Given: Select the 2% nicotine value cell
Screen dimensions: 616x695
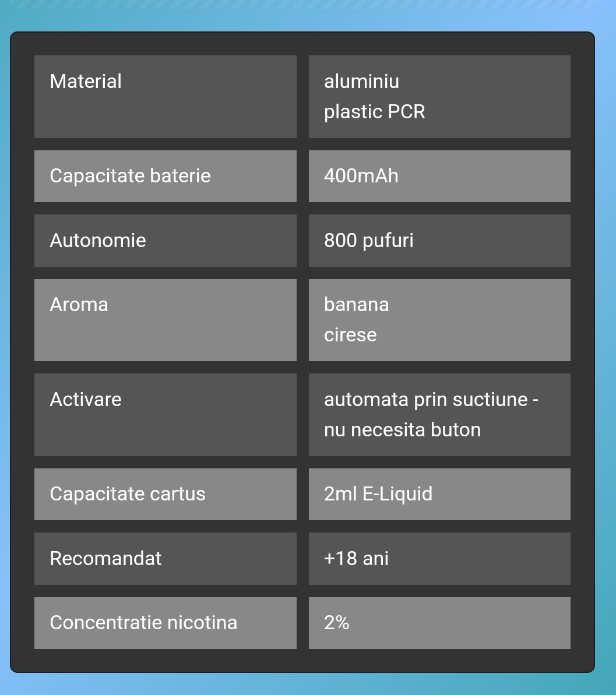Looking at the screenshot, I should point(439,623).
